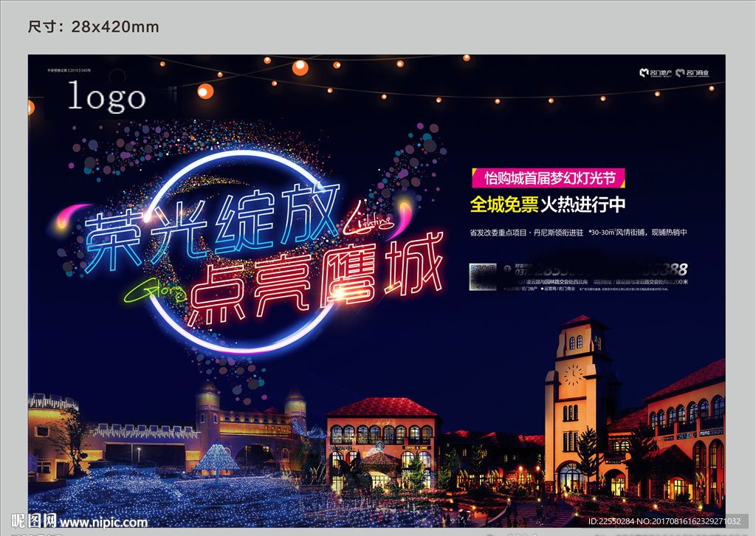Click the neon "Lighting" script word

coord(369,221)
